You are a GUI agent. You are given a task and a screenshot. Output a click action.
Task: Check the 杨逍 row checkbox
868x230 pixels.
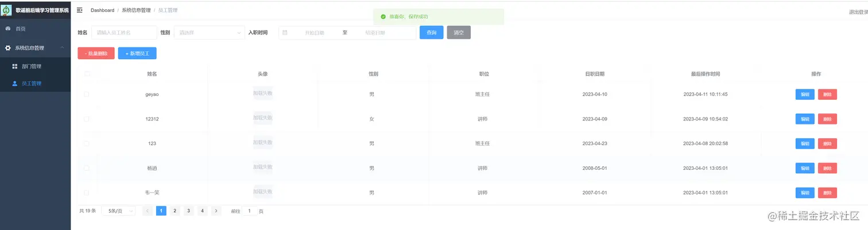pyautogui.click(x=87, y=168)
